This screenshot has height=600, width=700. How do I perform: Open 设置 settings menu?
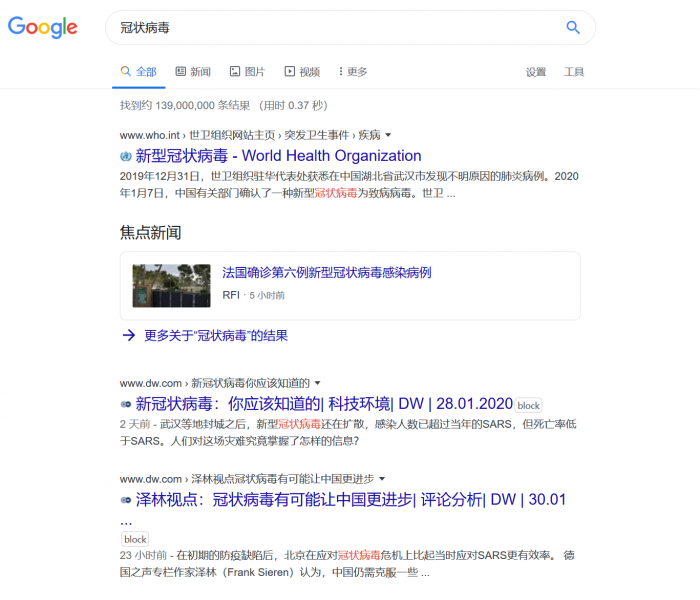536,72
